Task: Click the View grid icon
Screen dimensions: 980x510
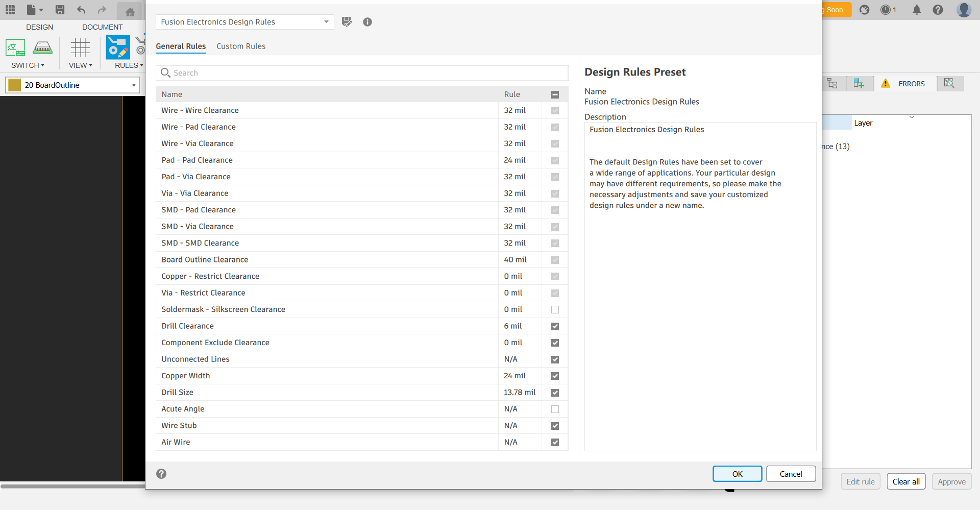Action: pos(80,47)
